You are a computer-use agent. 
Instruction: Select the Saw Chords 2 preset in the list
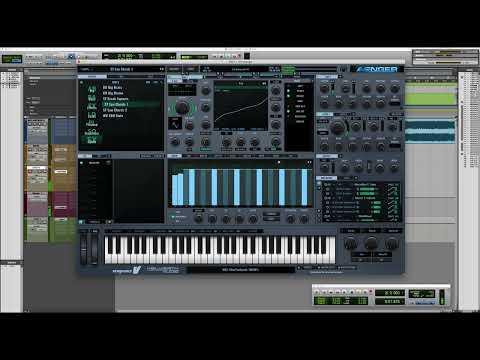point(115,110)
